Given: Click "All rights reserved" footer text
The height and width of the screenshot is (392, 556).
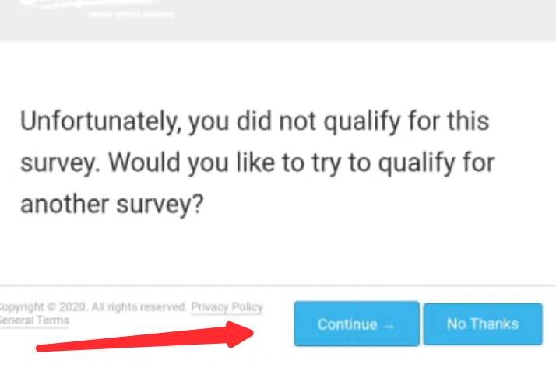Looking at the screenshot, I should pos(139,307).
